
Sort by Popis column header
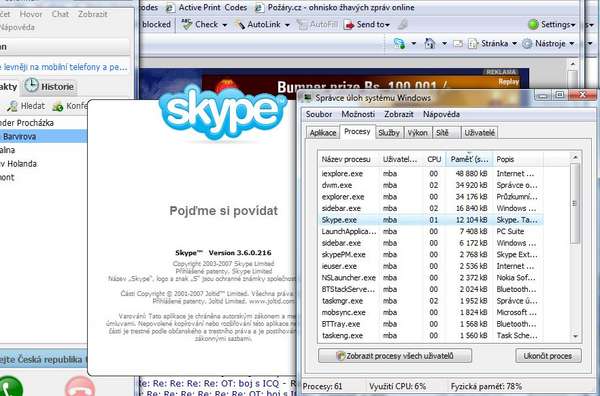tap(517, 159)
